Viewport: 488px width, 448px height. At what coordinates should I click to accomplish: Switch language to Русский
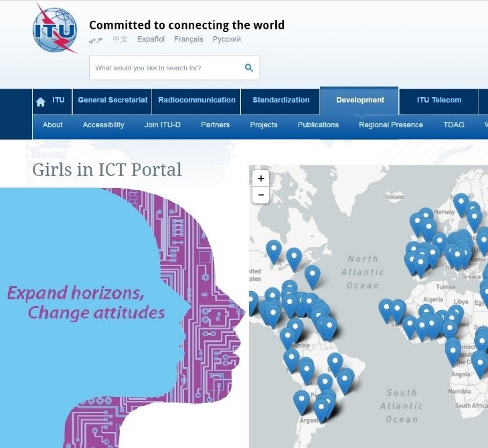click(x=227, y=40)
